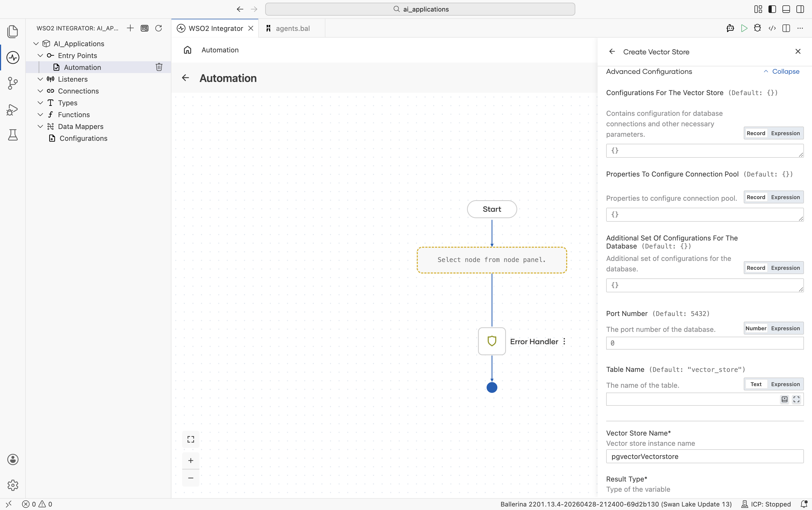Split the editor to the right
Image resolution: width=812 pixels, height=510 pixels.
(x=786, y=28)
